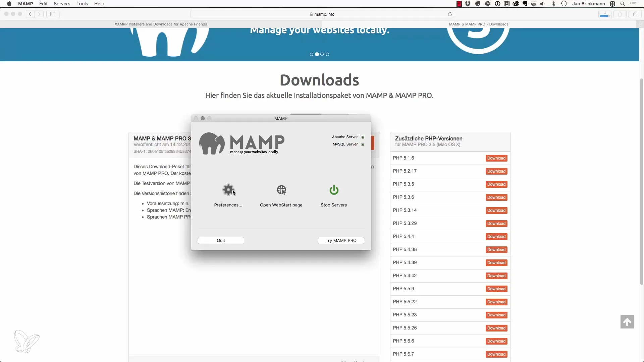The image size is (644, 362).
Task: Click the Dropbox menu bar icon
Action: pyautogui.click(x=468, y=4)
